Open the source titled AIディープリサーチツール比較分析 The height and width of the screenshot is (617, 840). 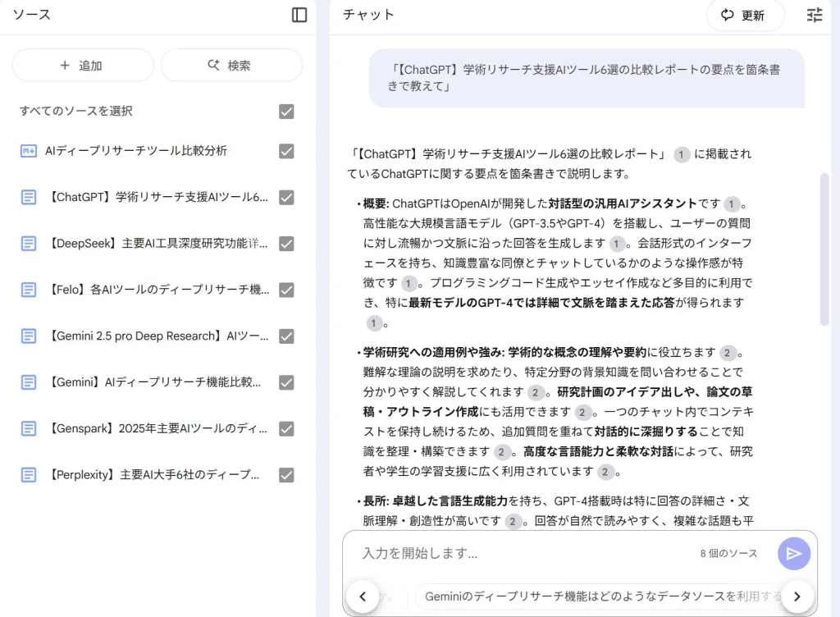coord(136,151)
